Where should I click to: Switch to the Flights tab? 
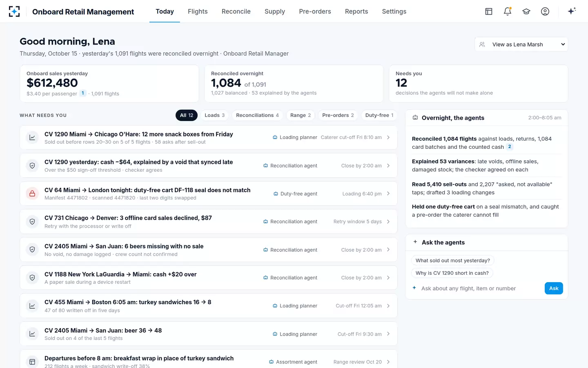coord(198,11)
